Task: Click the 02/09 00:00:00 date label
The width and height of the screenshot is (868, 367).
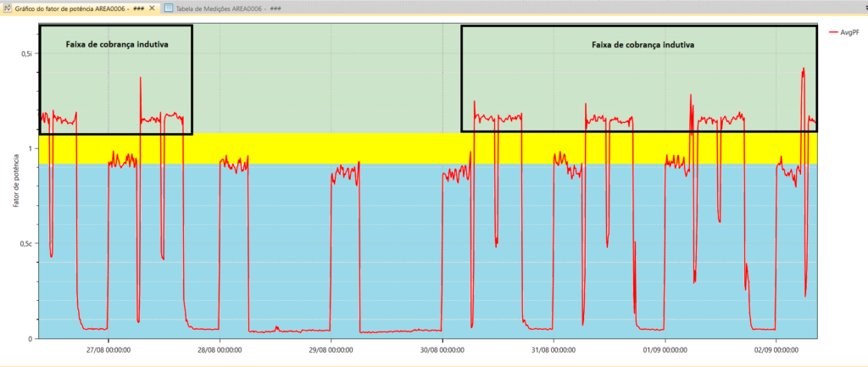Action: pos(776,348)
